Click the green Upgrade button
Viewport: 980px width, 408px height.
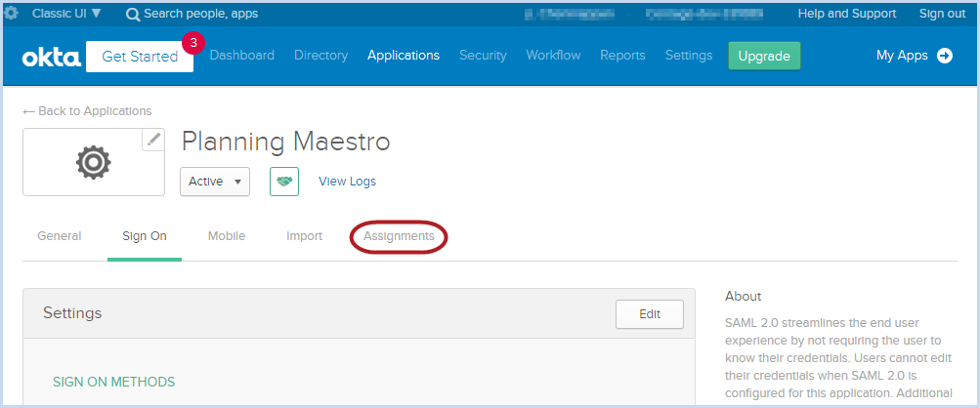[764, 57]
